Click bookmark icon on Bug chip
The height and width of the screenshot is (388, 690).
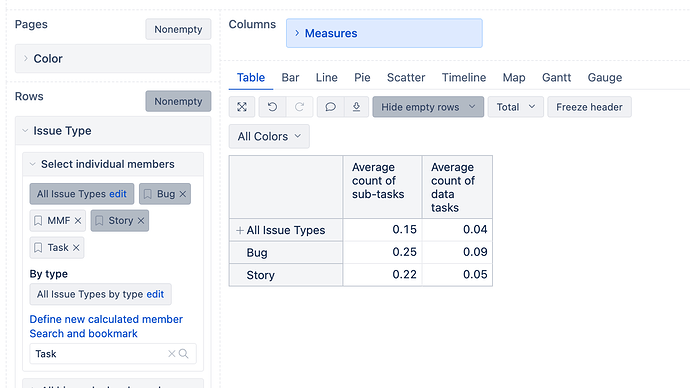pos(148,194)
